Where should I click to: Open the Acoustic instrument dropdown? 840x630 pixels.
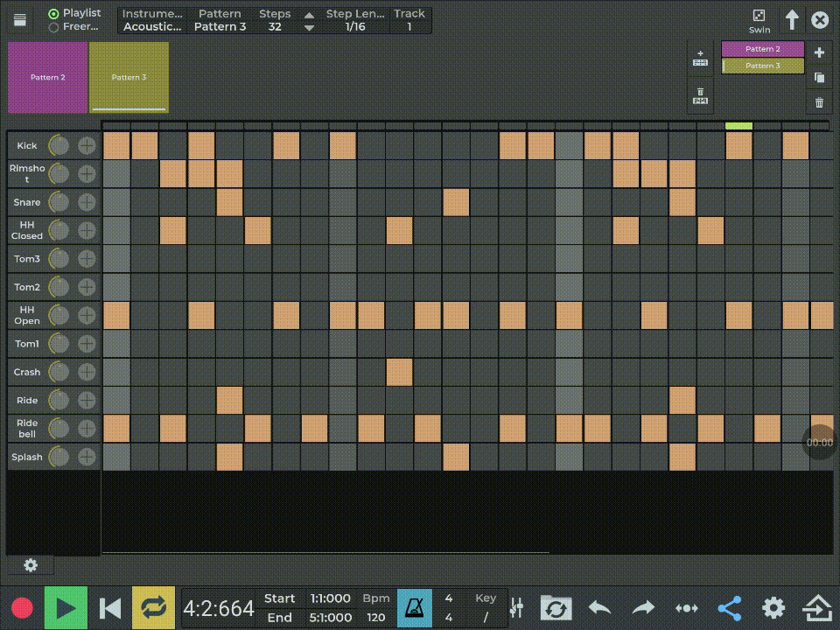152,19
